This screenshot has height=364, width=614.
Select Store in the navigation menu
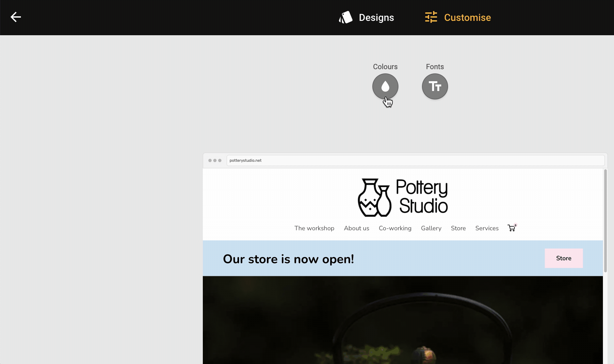pos(458,228)
